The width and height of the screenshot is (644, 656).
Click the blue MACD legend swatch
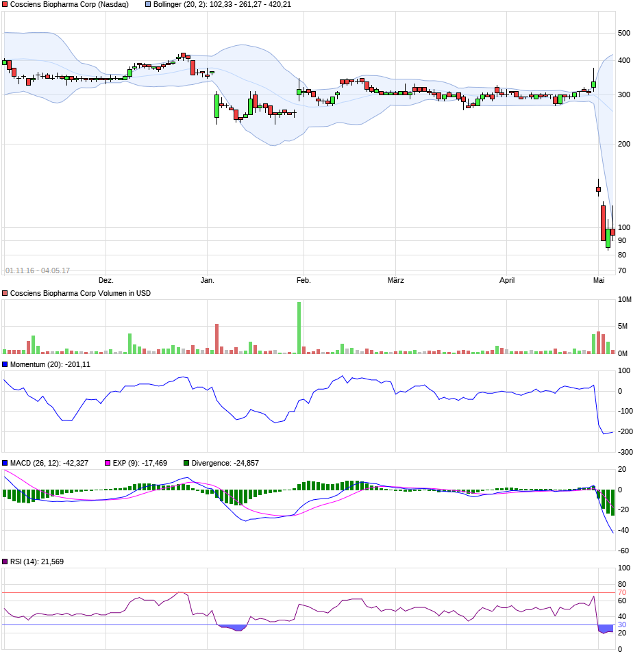tap(5, 464)
